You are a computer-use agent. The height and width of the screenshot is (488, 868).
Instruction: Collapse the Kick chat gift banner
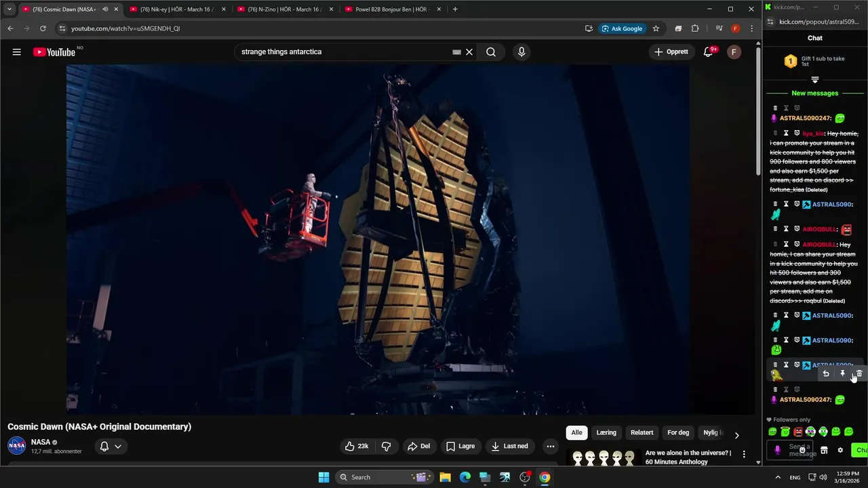pyautogui.click(x=815, y=80)
